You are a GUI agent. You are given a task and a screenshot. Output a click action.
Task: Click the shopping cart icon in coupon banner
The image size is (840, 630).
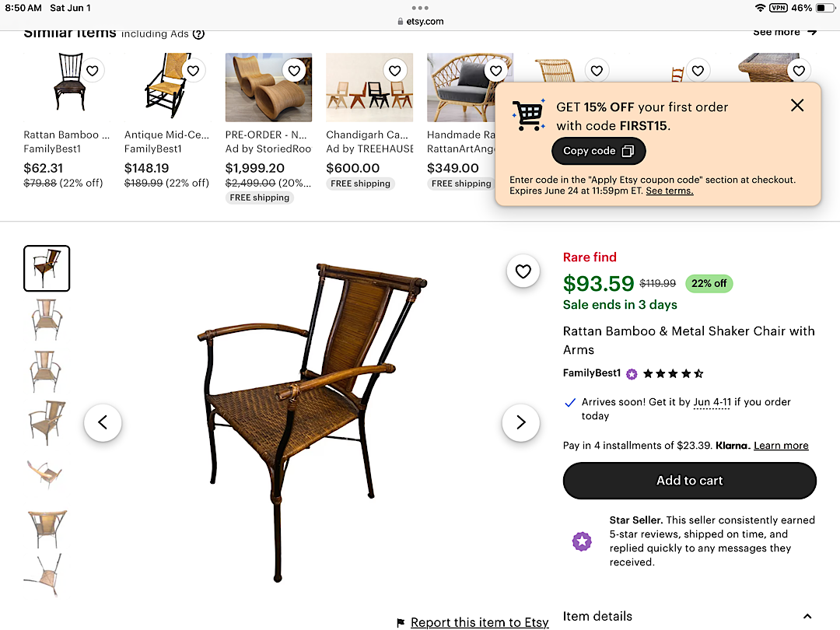[529, 116]
